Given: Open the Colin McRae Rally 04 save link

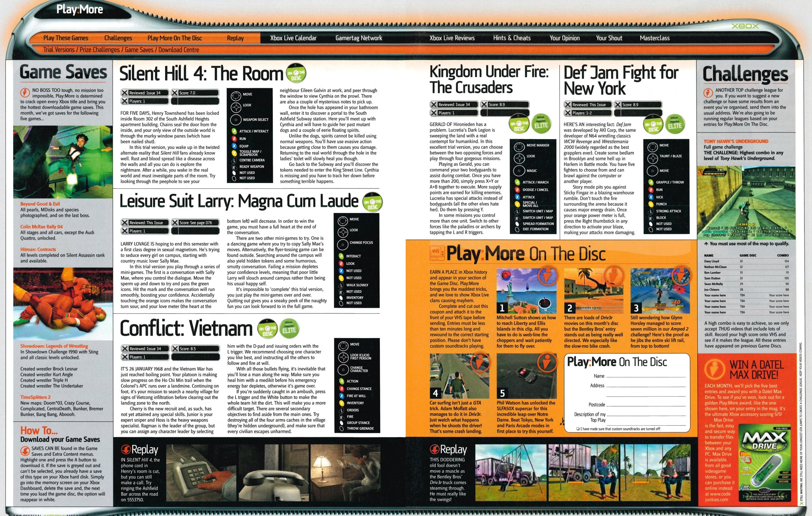Looking at the screenshot, I should (x=41, y=227).
